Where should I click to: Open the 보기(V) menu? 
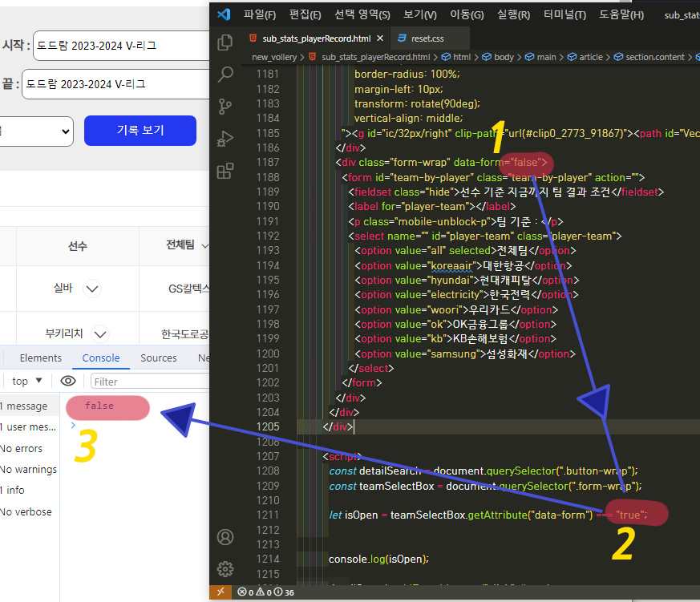(x=419, y=14)
